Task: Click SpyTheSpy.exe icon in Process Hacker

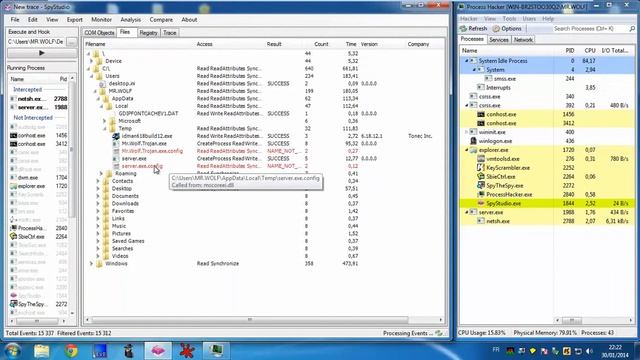Action: point(481,186)
